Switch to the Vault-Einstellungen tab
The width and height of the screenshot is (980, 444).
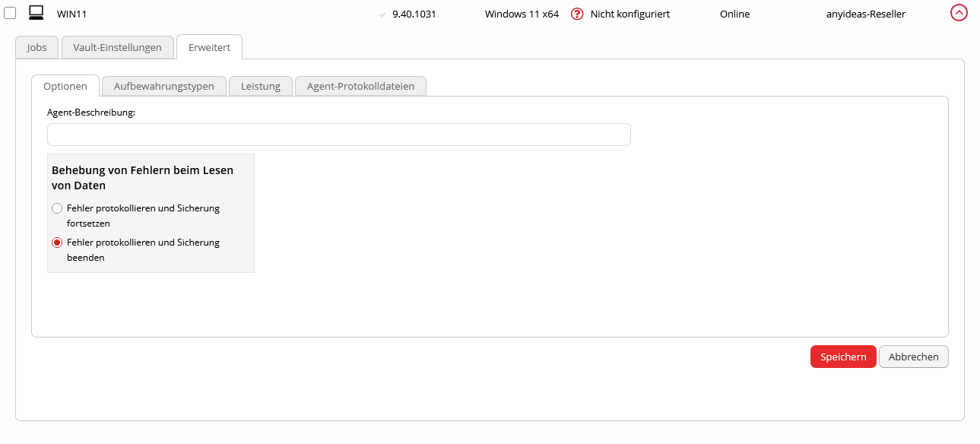pos(117,47)
